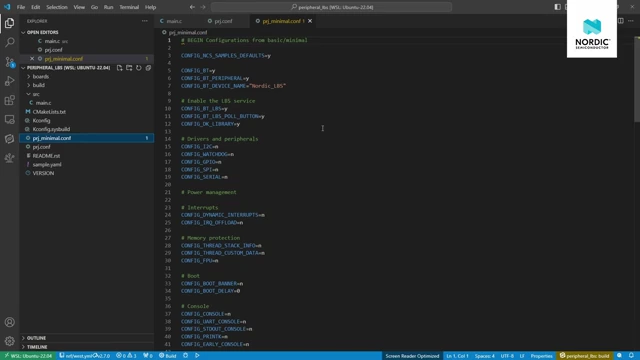This screenshot has width=640, height=360.
Task: Click UTF-8 encoding in status bar
Action: pos(507,356)
